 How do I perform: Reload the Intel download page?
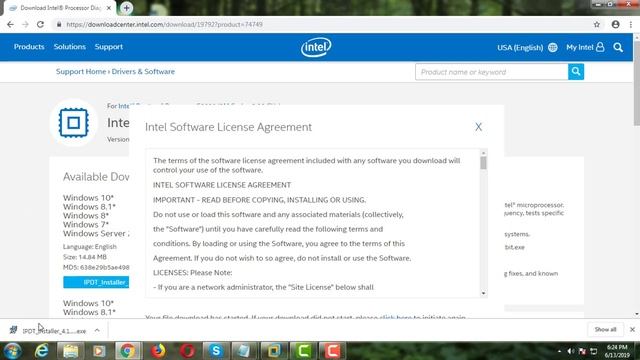click(40, 24)
